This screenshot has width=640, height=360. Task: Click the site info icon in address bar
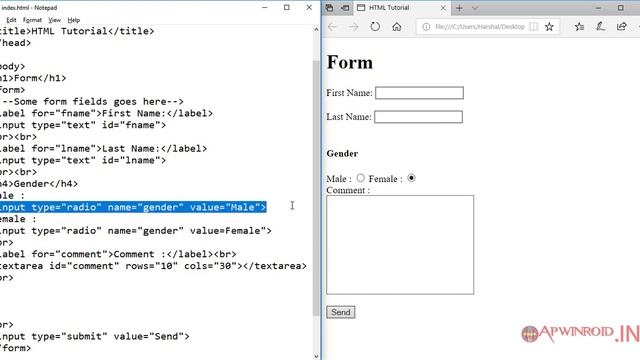point(426,27)
